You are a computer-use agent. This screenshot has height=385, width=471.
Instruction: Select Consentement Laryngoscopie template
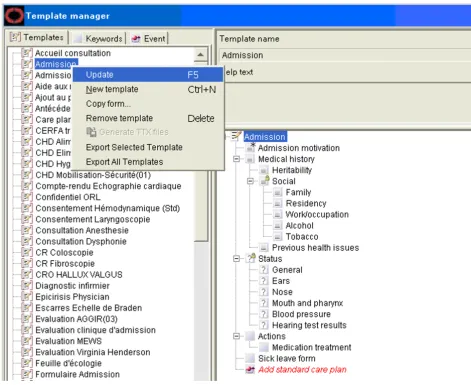pos(93,219)
